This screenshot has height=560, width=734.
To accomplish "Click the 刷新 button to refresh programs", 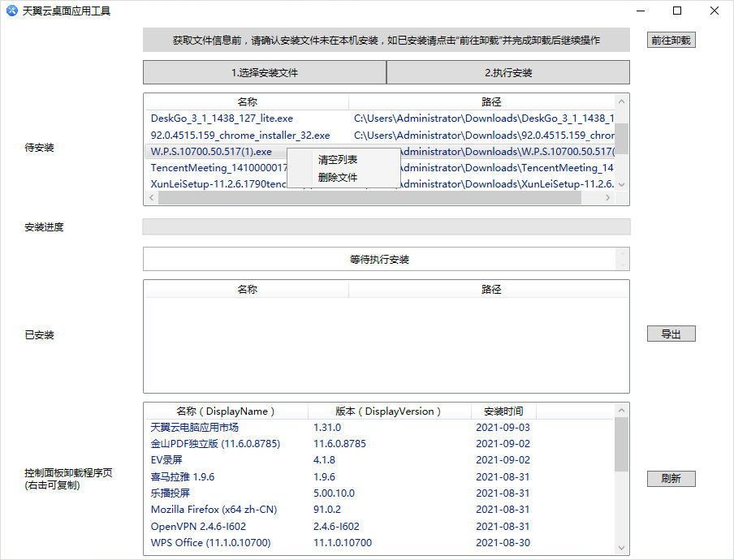I will tap(671, 479).
